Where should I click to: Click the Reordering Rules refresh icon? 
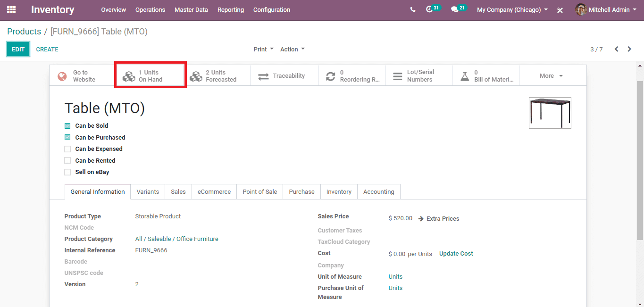(331, 76)
